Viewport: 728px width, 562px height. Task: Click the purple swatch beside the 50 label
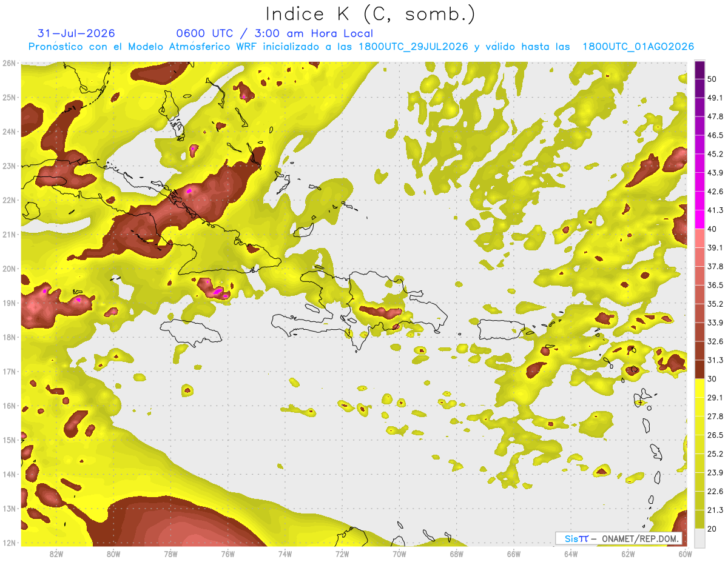699,70
